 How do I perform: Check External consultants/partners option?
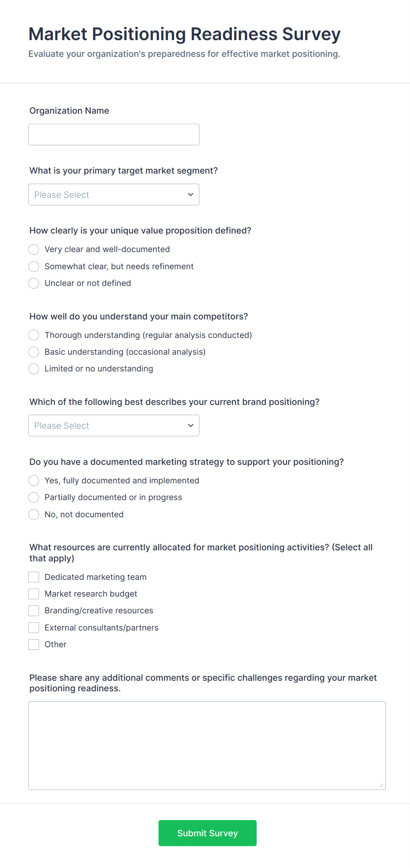[34, 628]
